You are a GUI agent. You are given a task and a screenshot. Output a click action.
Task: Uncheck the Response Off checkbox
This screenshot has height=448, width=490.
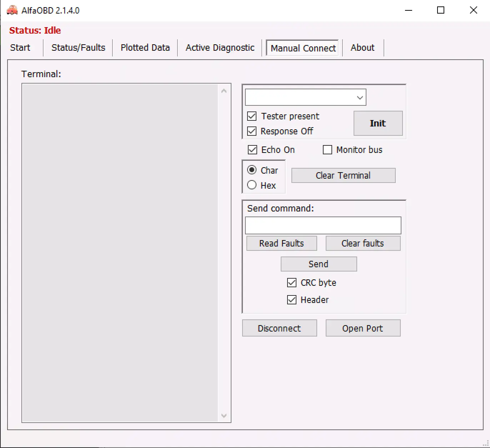point(252,131)
